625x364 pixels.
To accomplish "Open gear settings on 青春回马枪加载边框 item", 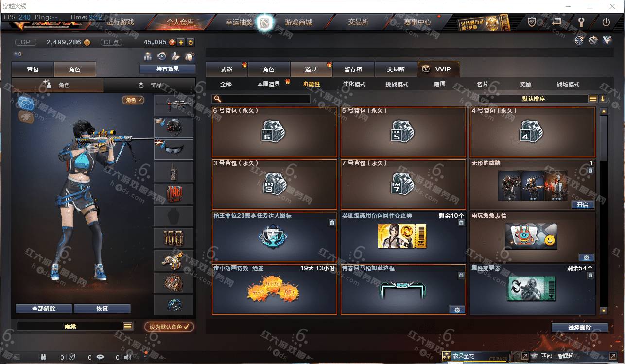I will pos(457,310).
